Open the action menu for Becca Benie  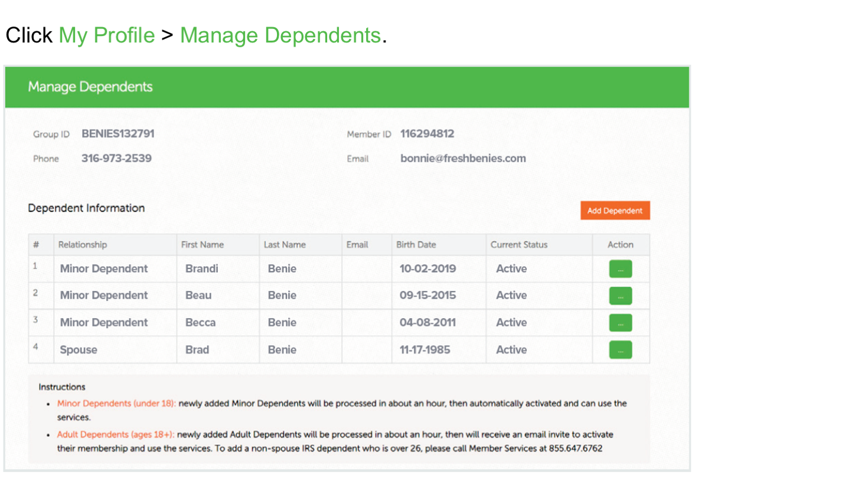(x=620, y=323)
